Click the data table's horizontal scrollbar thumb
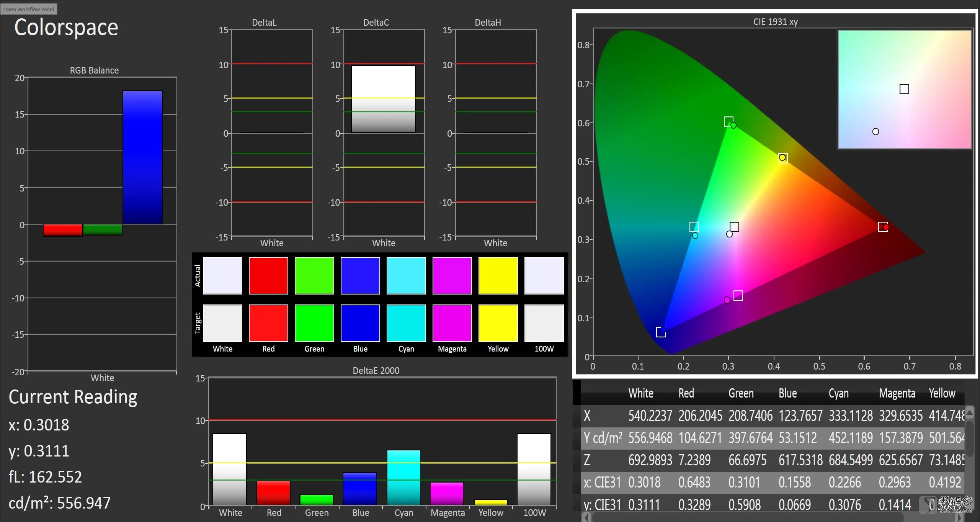 pos(748,517)
